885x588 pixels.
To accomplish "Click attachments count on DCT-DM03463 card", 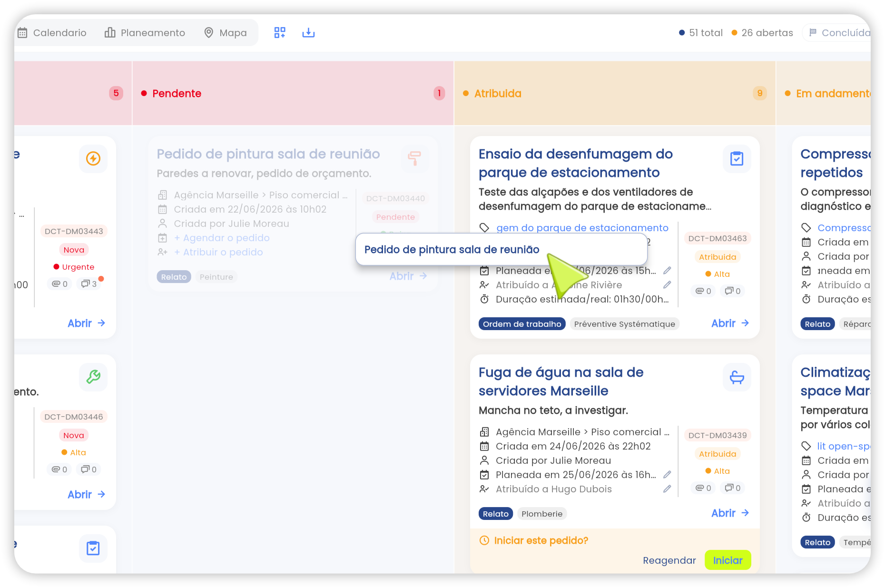I will tap(703, 291).
